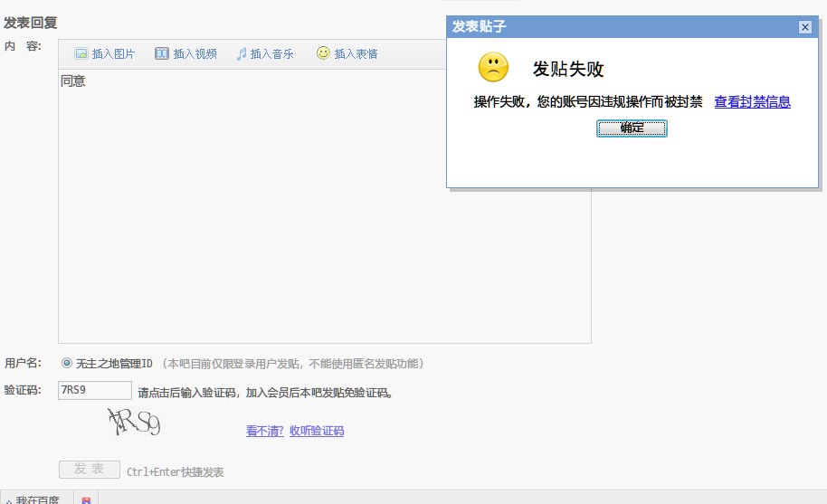Close the 发表贴子 dialog
This screenshot has width=827, height=504.
[x=805, y=27]
